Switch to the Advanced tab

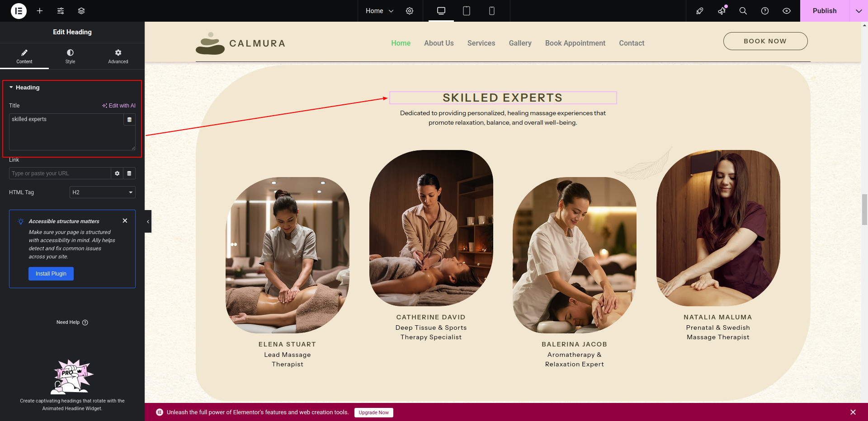[118, 56]
